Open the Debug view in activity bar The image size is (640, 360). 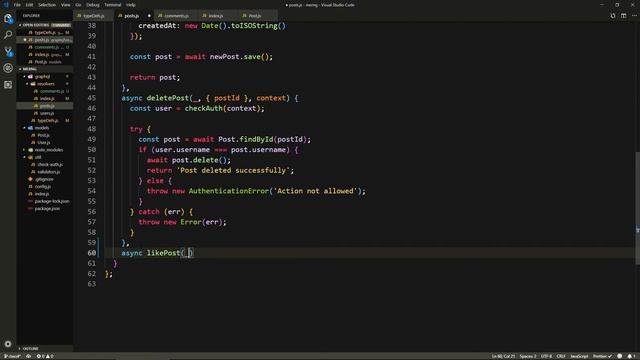[x=8, y=68]
